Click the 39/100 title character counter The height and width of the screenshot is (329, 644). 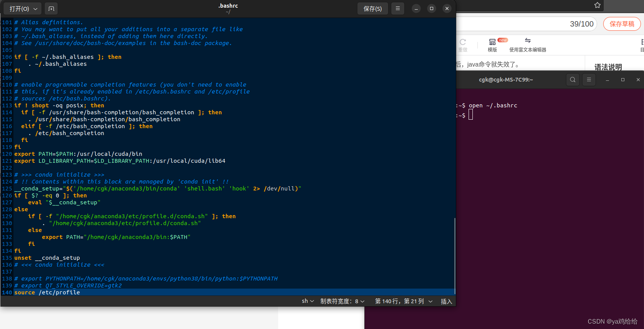click(582, 24)
